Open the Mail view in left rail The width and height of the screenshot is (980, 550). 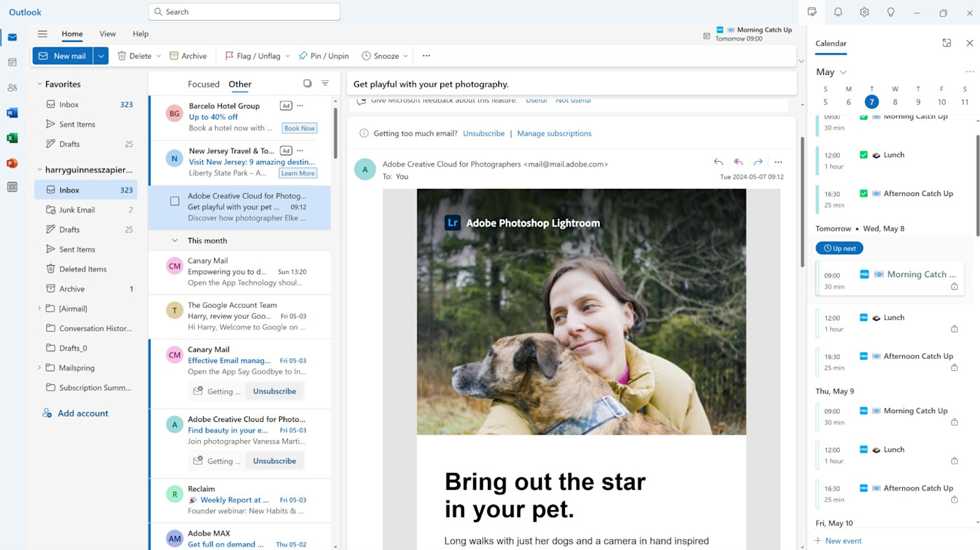12,37
